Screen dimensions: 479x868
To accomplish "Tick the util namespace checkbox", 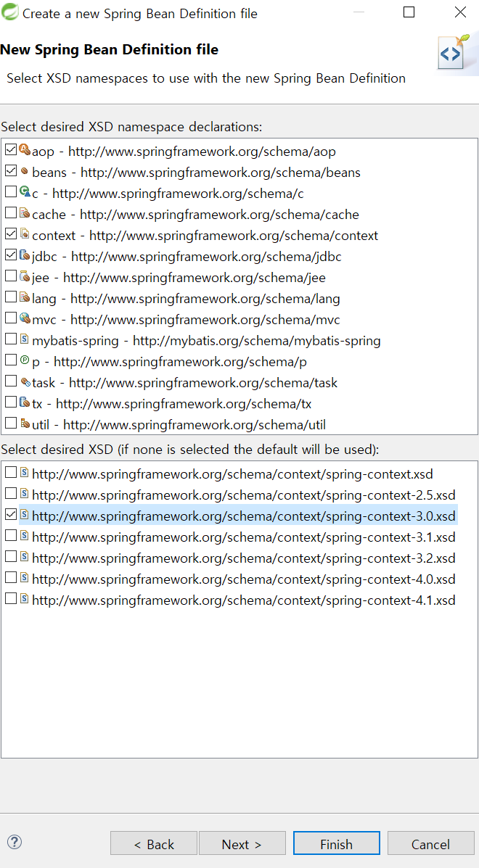I will (10, 423).
